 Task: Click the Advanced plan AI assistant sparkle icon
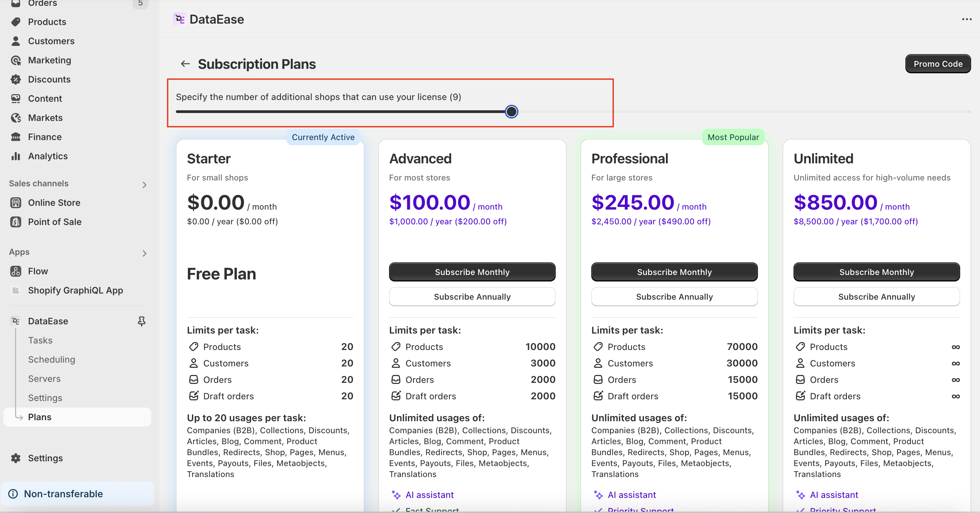pyautogui.click(x=396, y=495)
